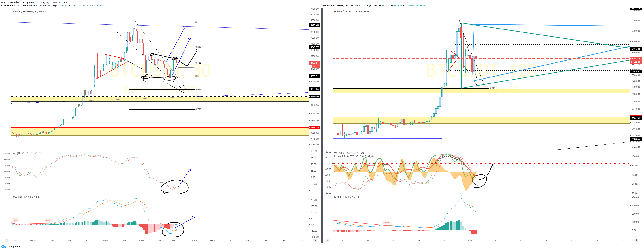Click the 0.382 Fibonacci level label on left chart

(198, 63)
